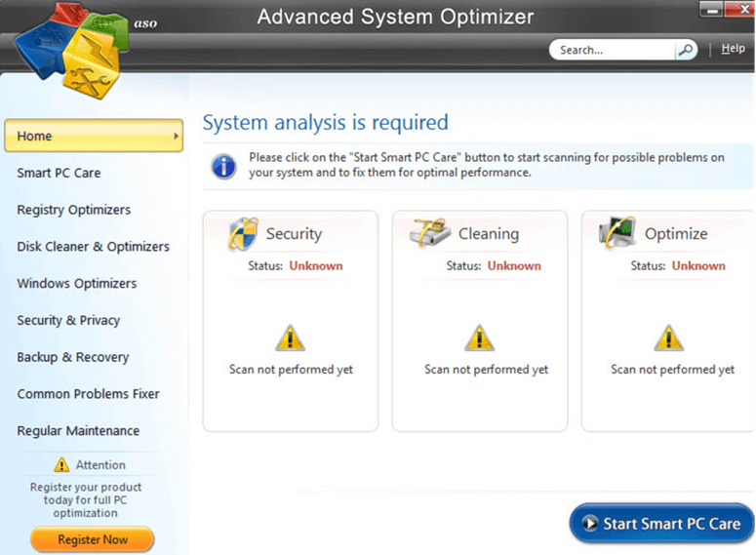Expand the Home menu arrow

click(x=176, y=136)
